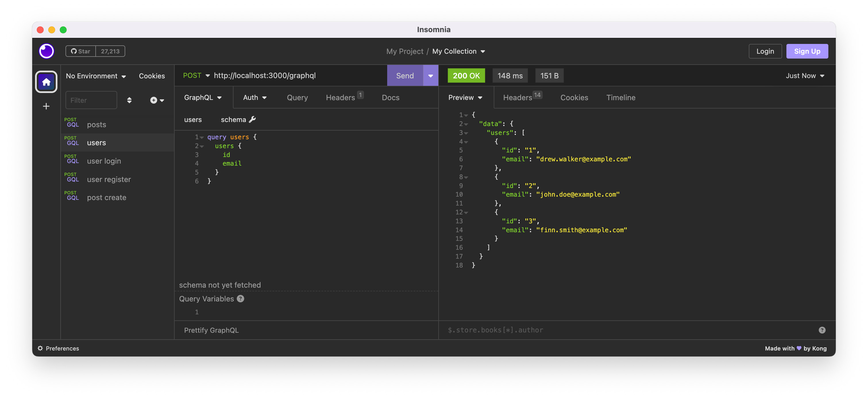Click the 200 OK status badge
The width and height of the screenshot is (868, 399).
(466, 75)
